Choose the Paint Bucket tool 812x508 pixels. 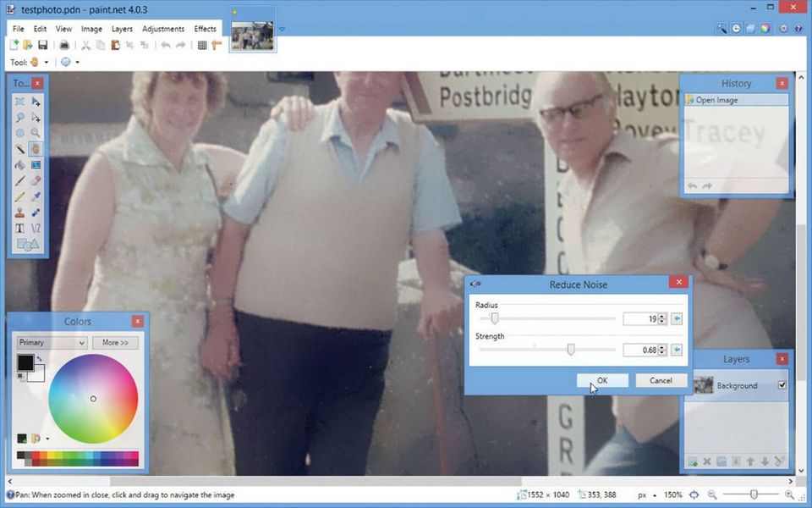tap(20, 165)
